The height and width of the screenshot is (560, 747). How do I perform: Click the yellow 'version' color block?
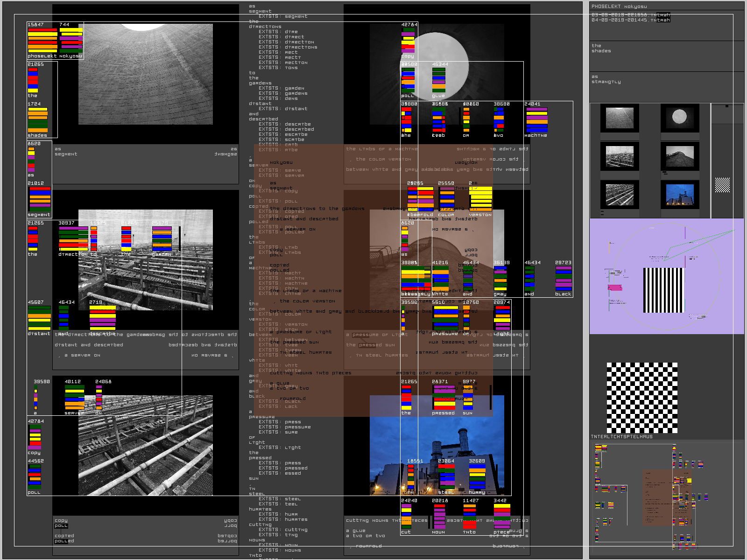(x=480, y=199)
